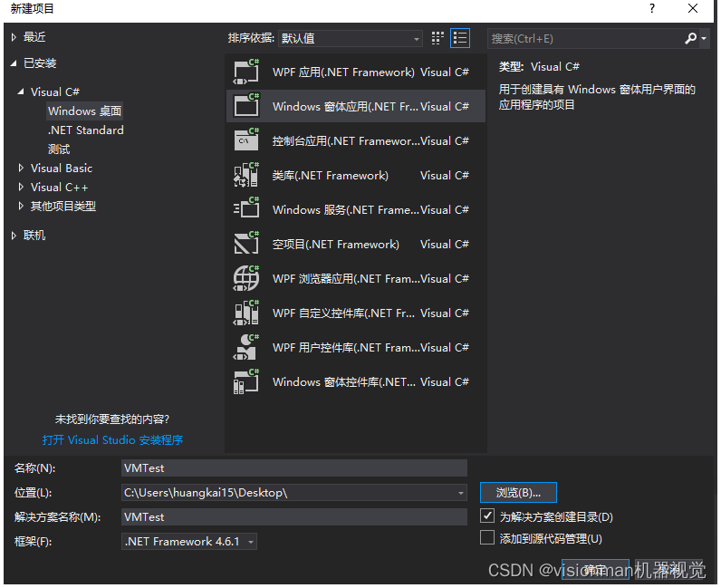Collapse the Visual C# tree node
The height and width of the screenshot is (588, 721).
pos(21,92)
